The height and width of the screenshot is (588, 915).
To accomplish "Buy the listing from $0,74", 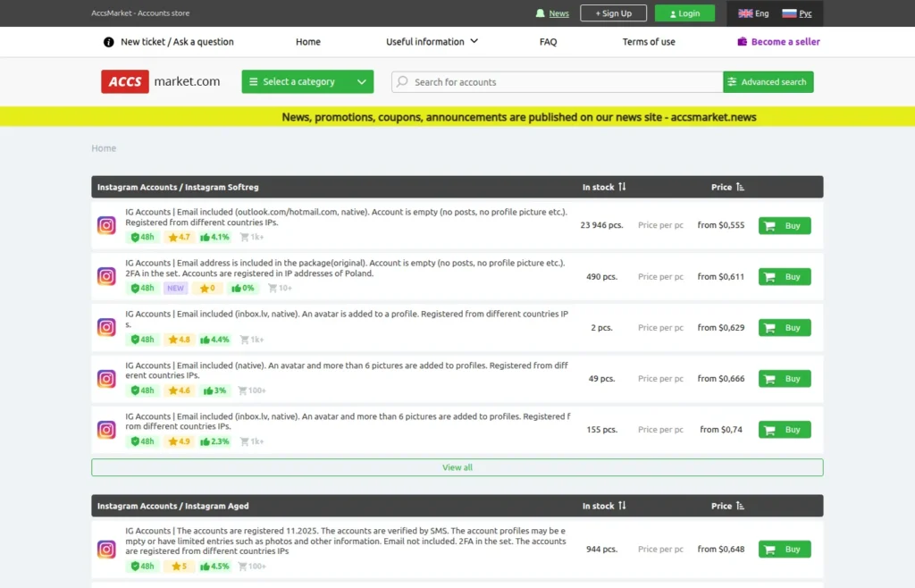I will pos(785,430).
